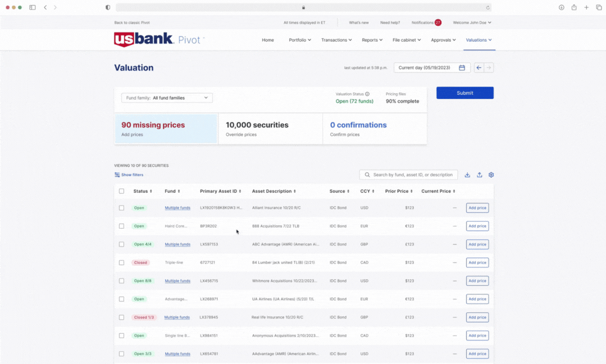This screenshot has width=606, height=364.
Task: Go to next day arrow
Action: coord(489,67)
